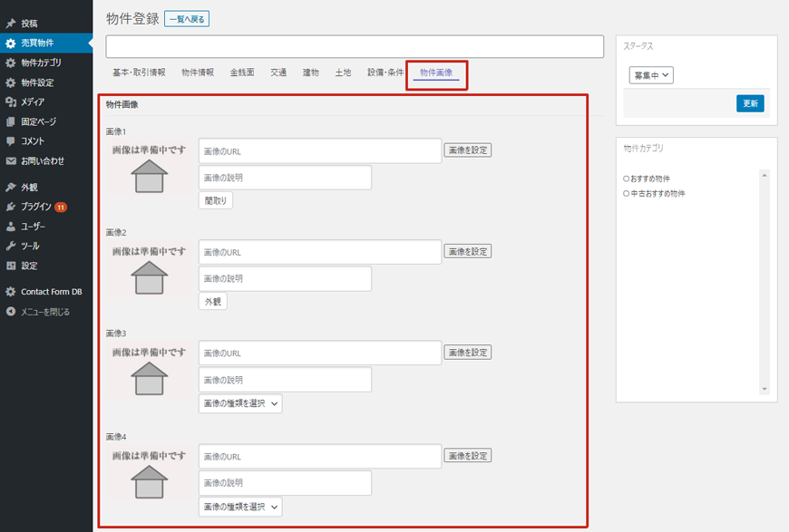Screen dimensions: 789x532
Task: Click the 物件カテゴリ panel scrollbar
Action: tap(765, 281)
